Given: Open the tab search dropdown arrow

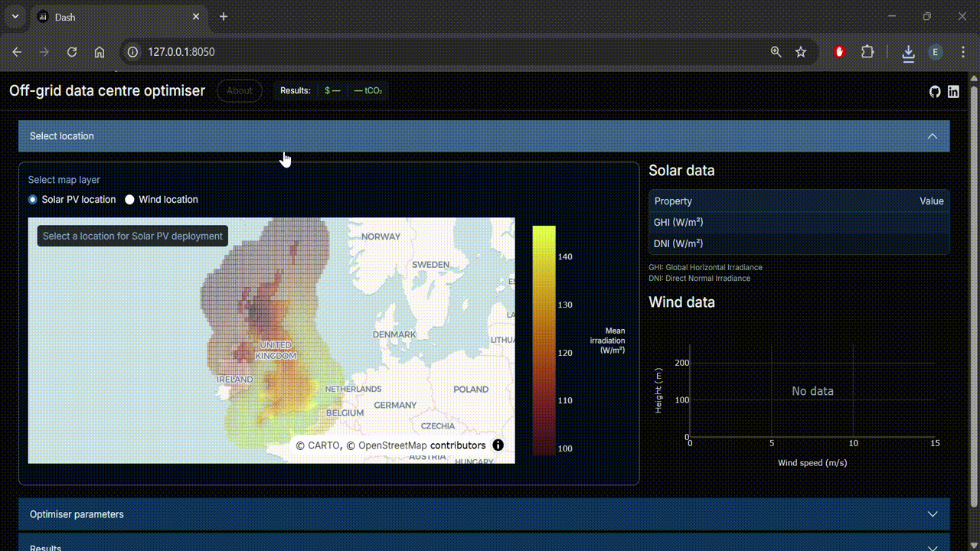Looking at the screenshot, I should tap(15, 16).
